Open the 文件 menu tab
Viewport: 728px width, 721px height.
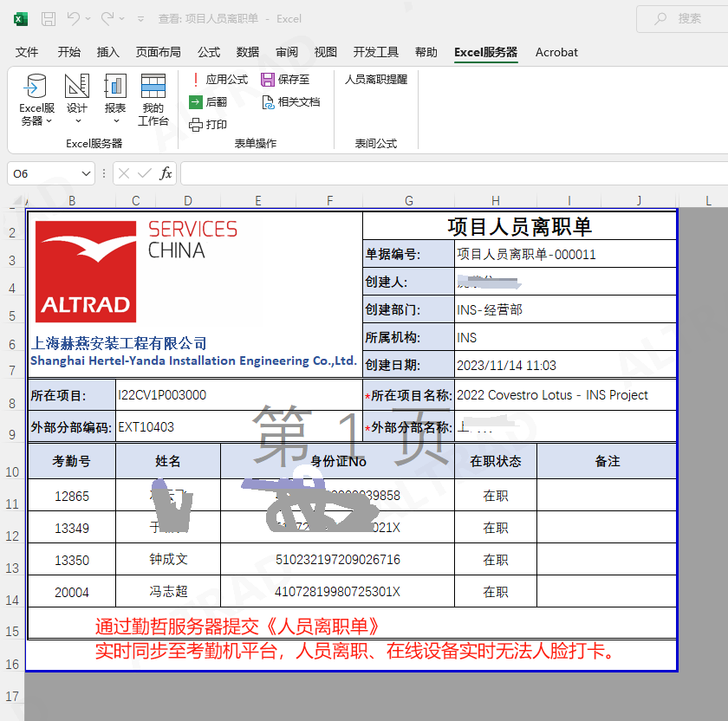click(x=27, y=52)
